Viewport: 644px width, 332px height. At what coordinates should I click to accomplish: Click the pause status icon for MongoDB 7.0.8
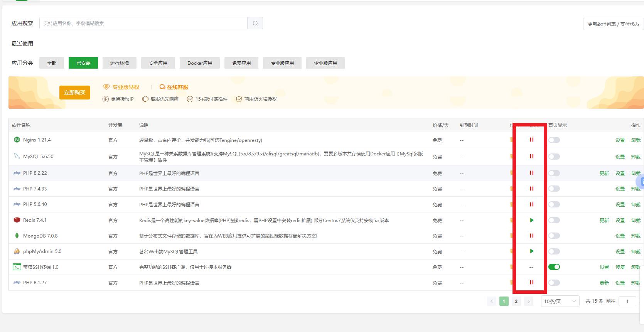(532, 236)
